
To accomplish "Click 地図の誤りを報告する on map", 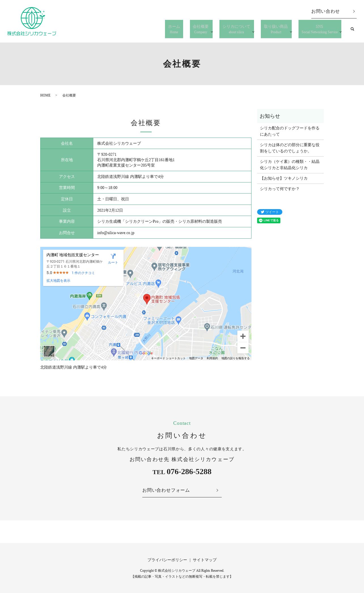I will pos(236,358).
